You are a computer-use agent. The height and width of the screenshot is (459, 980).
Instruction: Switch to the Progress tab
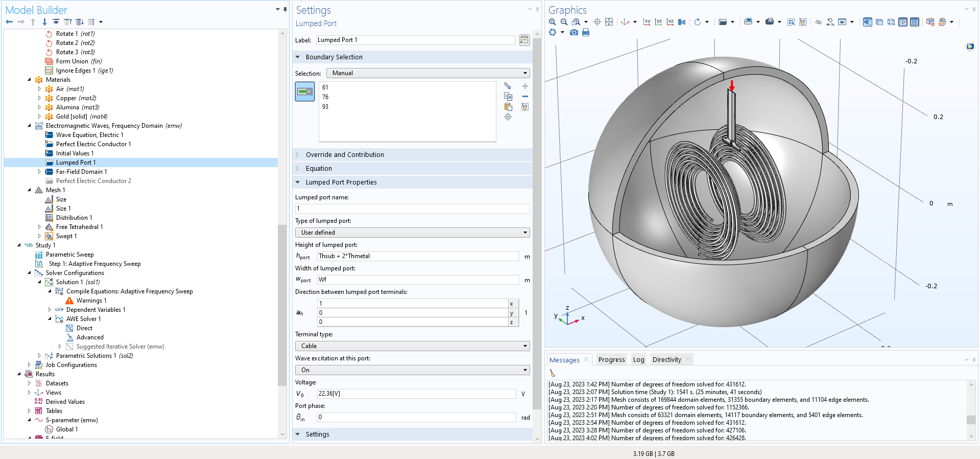(611, 360)
